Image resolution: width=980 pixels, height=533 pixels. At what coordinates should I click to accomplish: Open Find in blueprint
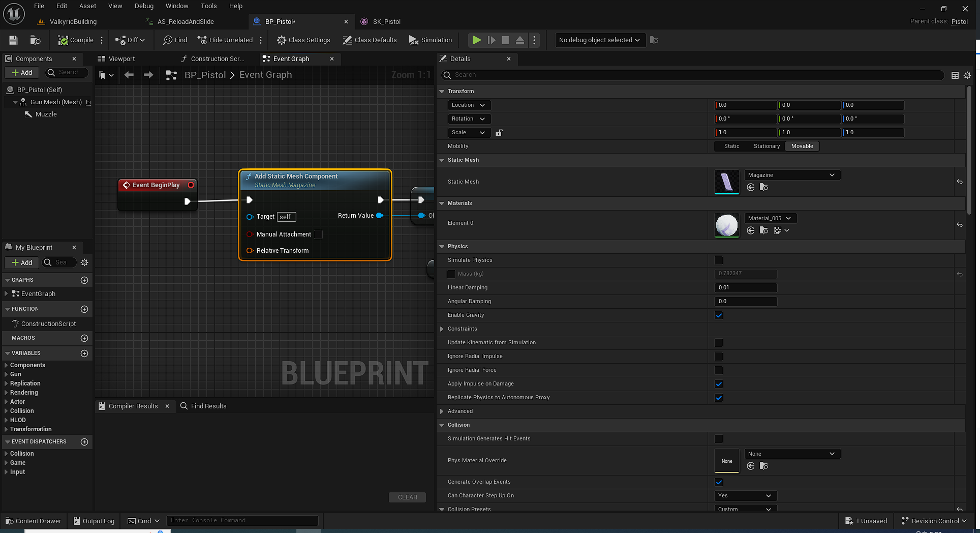175,40
